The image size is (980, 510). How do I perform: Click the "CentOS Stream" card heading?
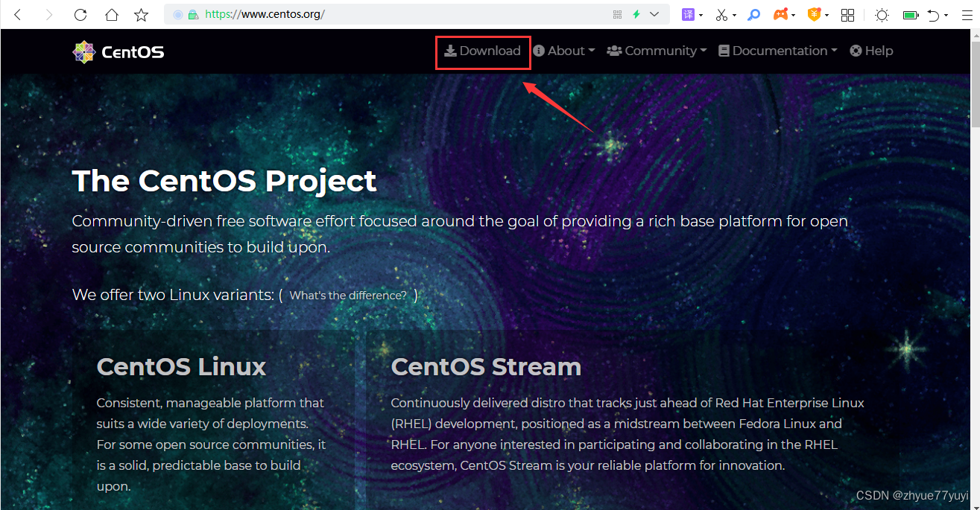tap(486, 366)
